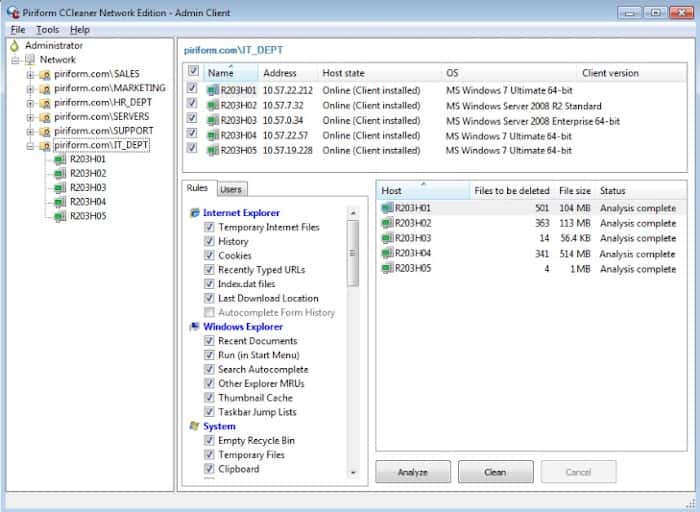700x512 pixels.
Task: Click the Clean button
Action: pyautogui.click(x=496, y=472)
